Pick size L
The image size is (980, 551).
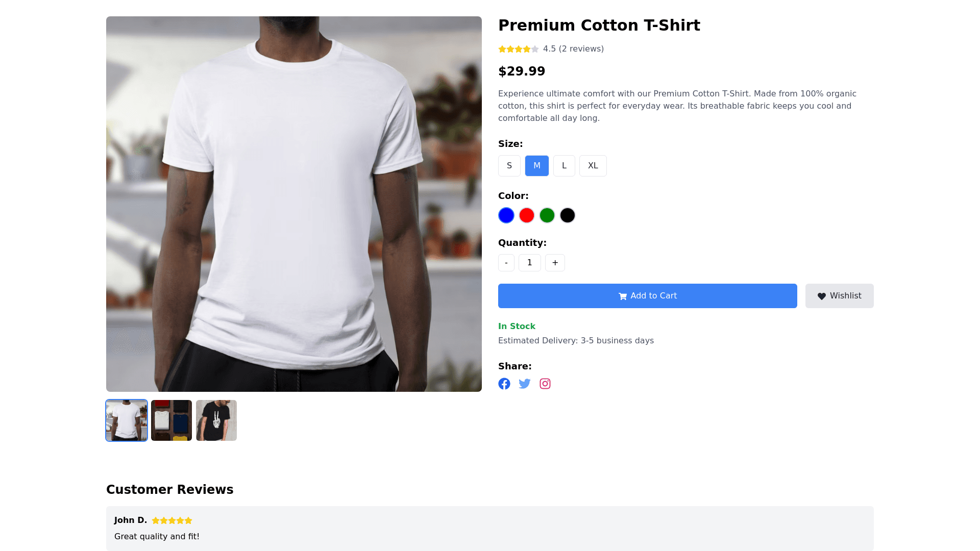[564, 166]
